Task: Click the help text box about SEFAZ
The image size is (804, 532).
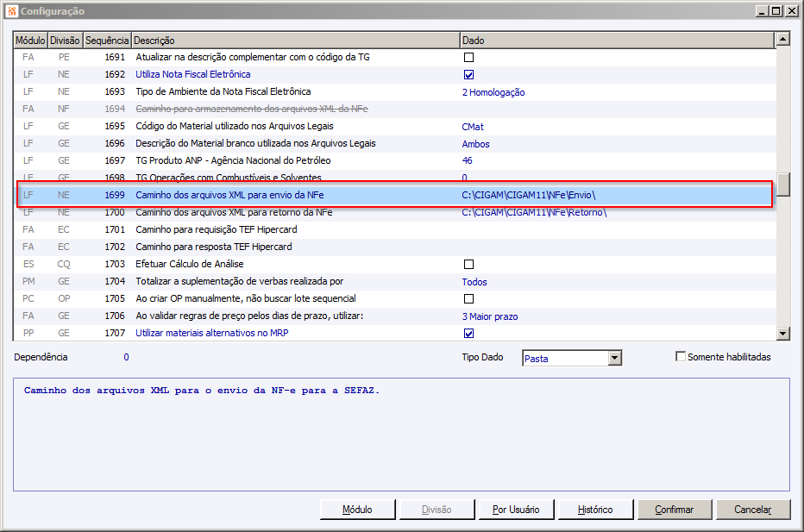Action: (x=401, y=435)
